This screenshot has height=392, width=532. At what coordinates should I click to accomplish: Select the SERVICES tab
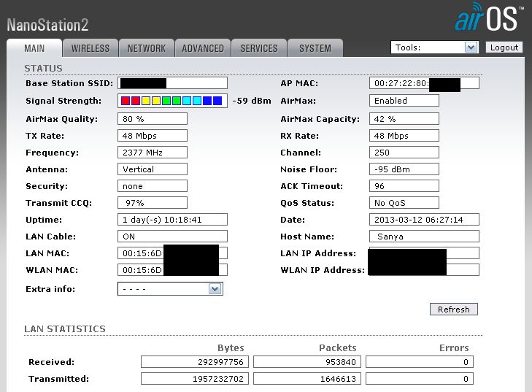tap(259, 48)
